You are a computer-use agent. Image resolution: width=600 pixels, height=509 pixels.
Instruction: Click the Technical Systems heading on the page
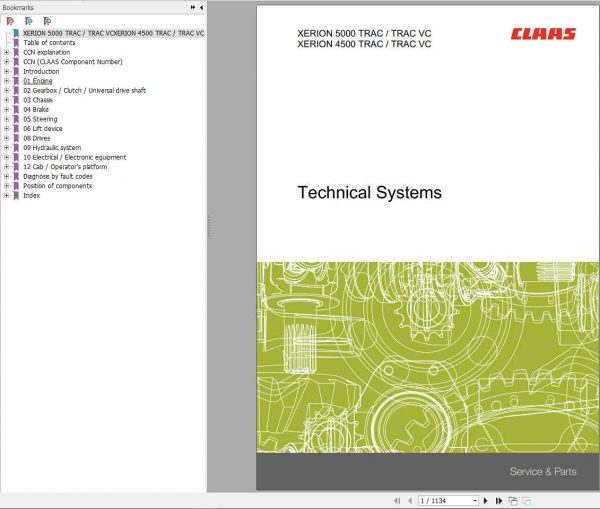pyautogui.click(x=370, y=193)
